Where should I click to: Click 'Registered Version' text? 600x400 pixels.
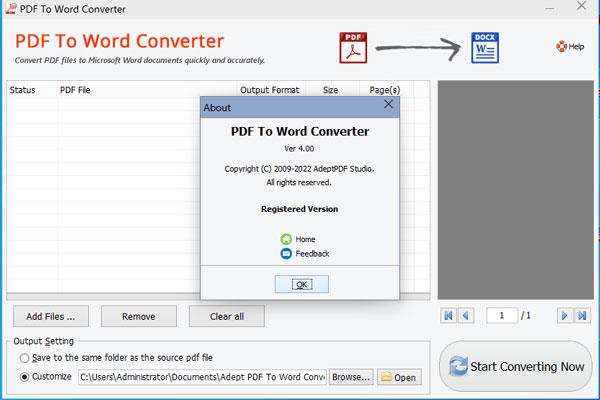300,209
